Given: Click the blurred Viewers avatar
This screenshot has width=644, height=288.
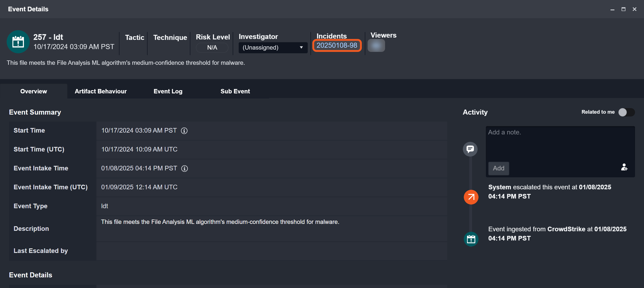Looking at the screenshot, I should point(376,46).
